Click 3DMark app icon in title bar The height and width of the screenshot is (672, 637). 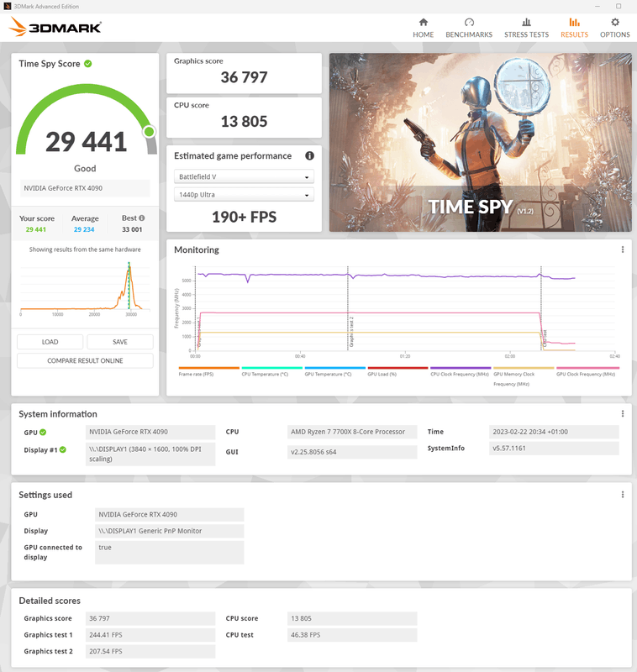click(7, 6)
